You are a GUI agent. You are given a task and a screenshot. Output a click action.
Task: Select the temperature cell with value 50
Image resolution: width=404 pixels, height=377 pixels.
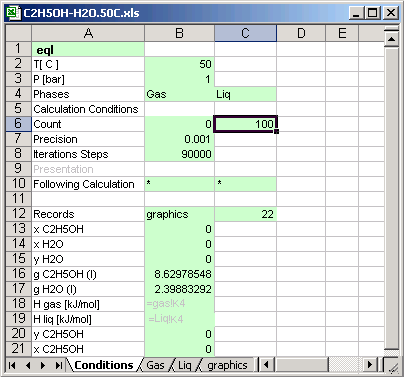[179, 64]
